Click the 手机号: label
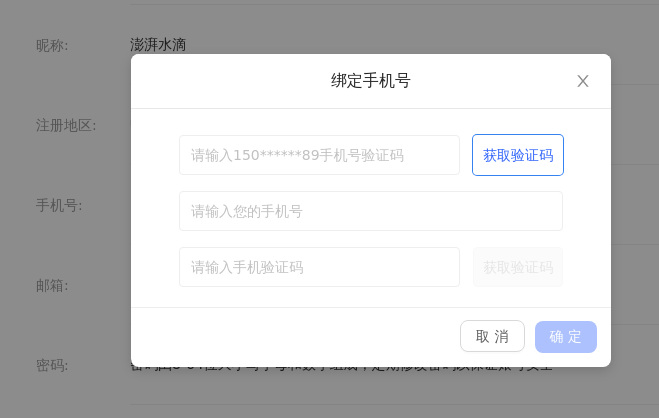 click(59, 205)
